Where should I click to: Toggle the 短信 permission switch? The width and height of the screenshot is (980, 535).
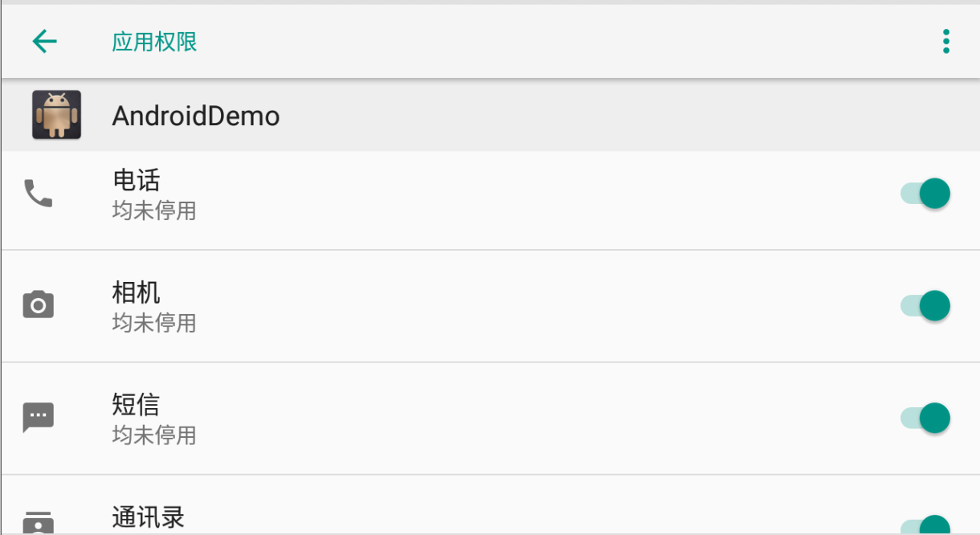(x=925, y=419)
